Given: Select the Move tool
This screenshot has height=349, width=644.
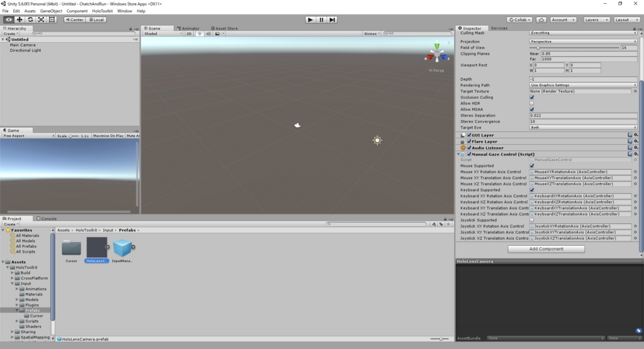Looking at the screenshot, I should click(x=19, y=19).
